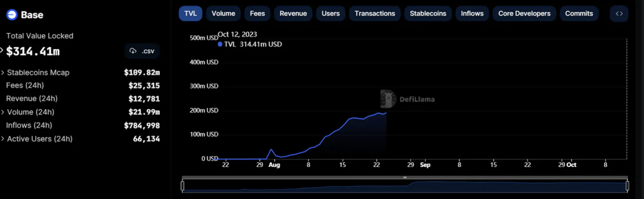Click the top grip of range slider

405,177
